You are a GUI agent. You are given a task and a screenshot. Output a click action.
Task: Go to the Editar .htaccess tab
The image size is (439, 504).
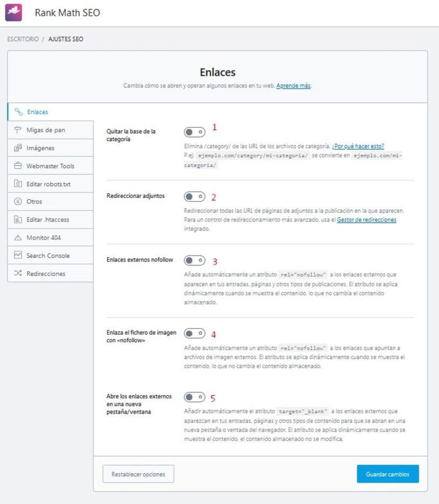coord(51,219)
